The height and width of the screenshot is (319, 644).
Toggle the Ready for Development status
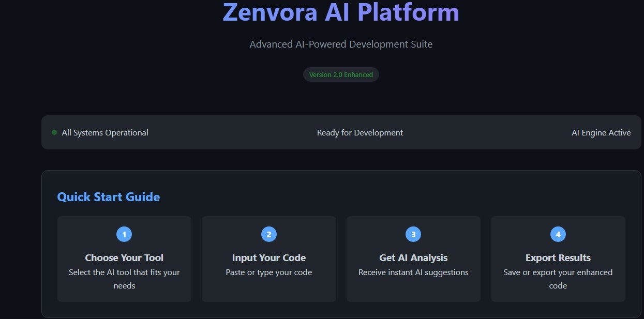pos(360,132)
